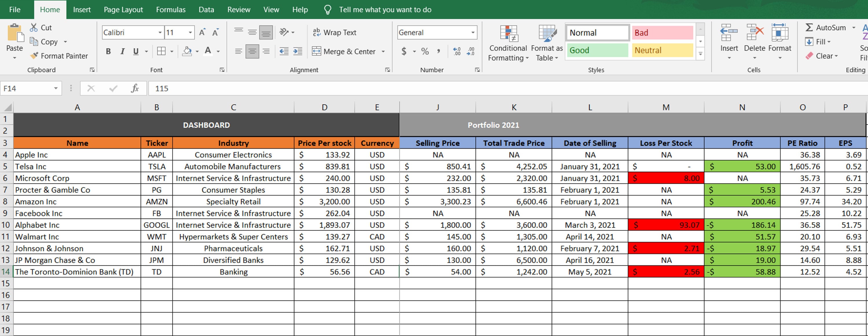Click Merge & Center button
868x336 pixels.
click(344, 51)
